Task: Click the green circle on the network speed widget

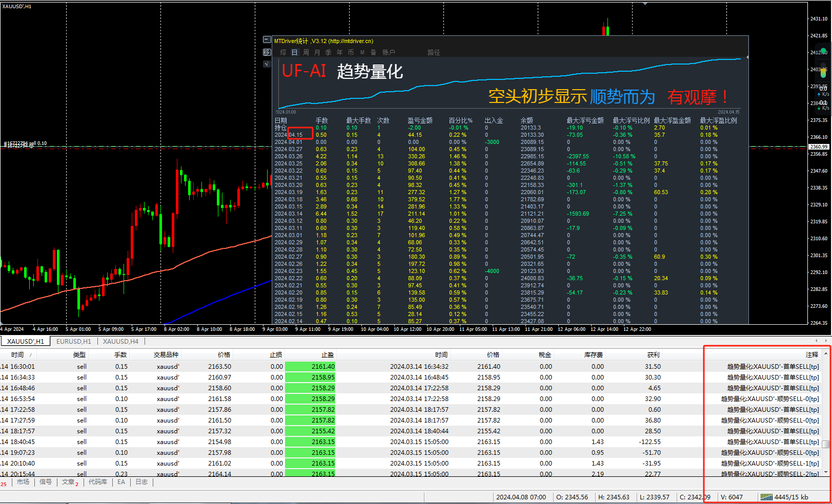Action: (823, 51)
